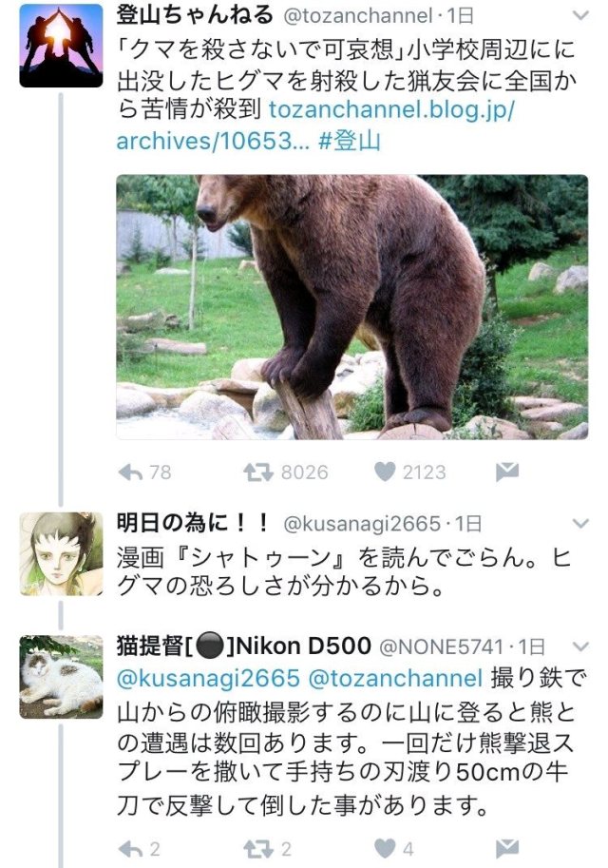
Task: Like the 猫提督 tweet with 4 likes
Action: click(x=384, y=847)
